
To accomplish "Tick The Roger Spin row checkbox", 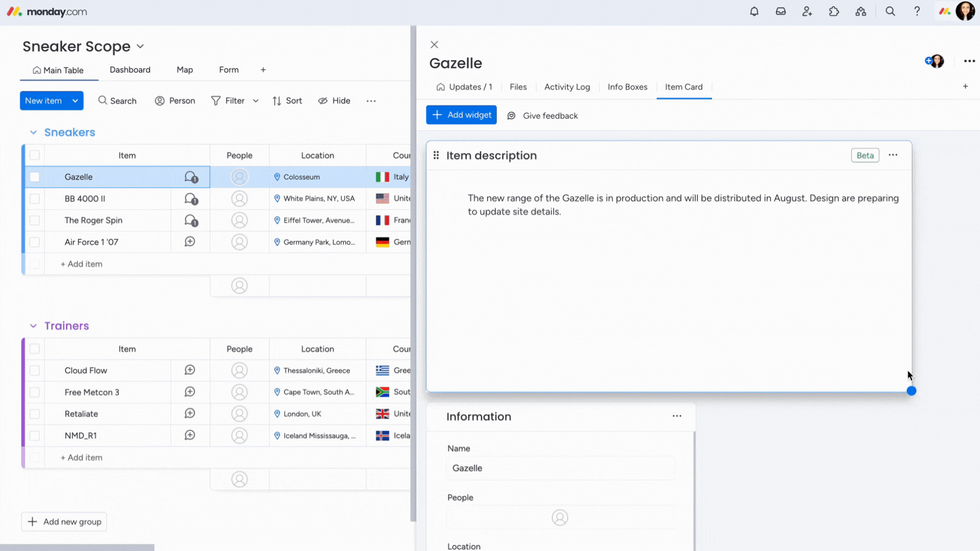I will click(35, 220).
